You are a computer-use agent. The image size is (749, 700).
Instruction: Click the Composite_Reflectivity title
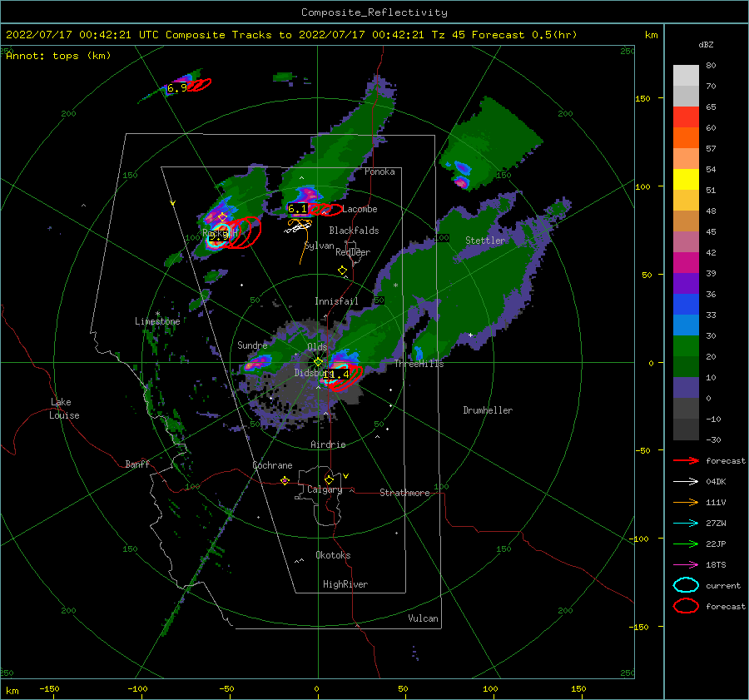[374, 12]
